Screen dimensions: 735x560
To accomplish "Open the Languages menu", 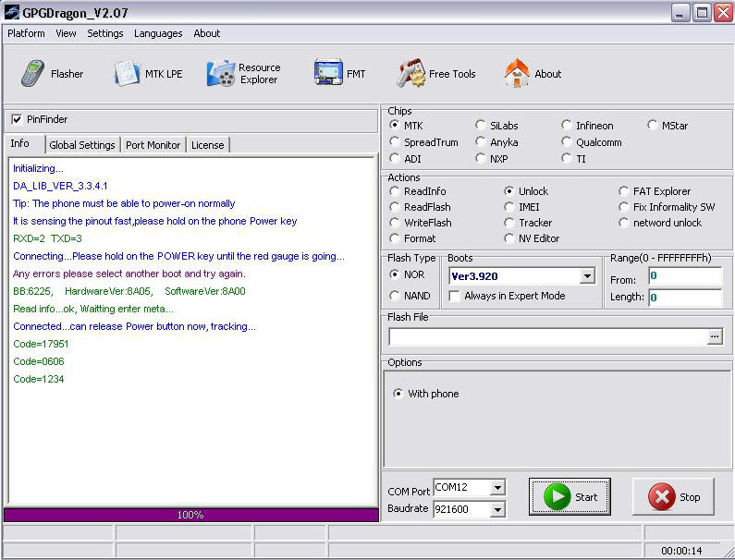I will point(158,33).
